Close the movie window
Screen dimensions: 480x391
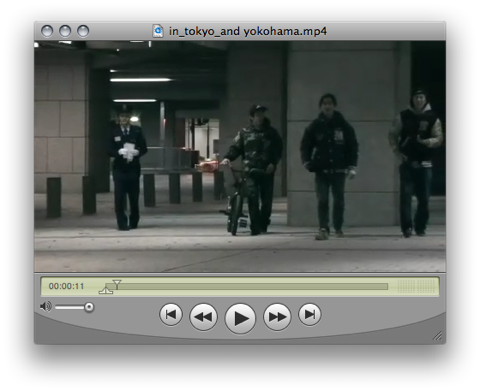[x=47, y=31]
